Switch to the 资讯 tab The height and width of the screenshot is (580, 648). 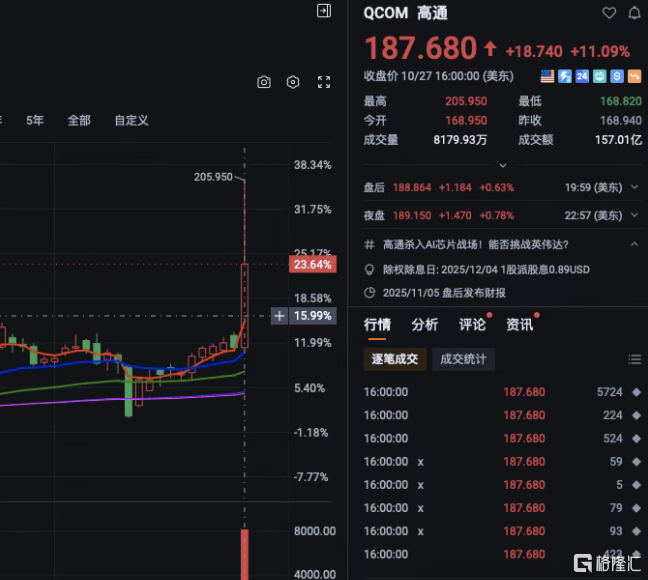click(519, 325)
